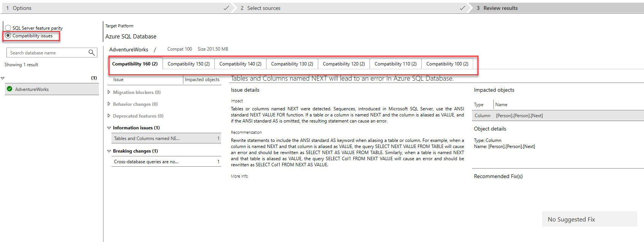
Task: Click the checkmark icon on Select sources step
Action: [463, 8]
